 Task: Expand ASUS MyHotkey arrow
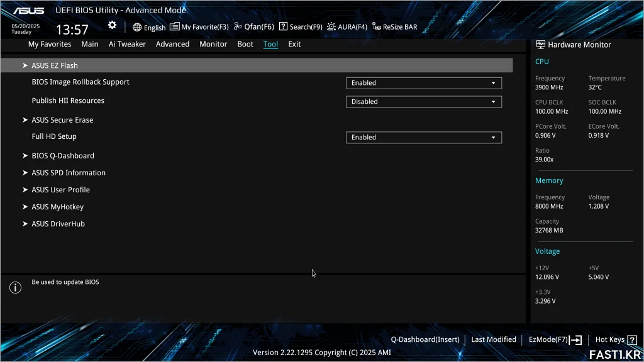pos(25,207)
